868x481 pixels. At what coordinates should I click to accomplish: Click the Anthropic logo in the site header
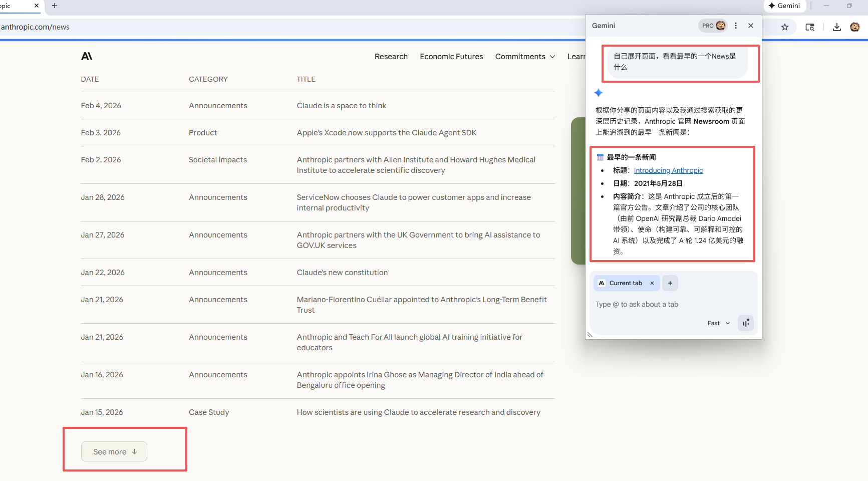(87, 56)
